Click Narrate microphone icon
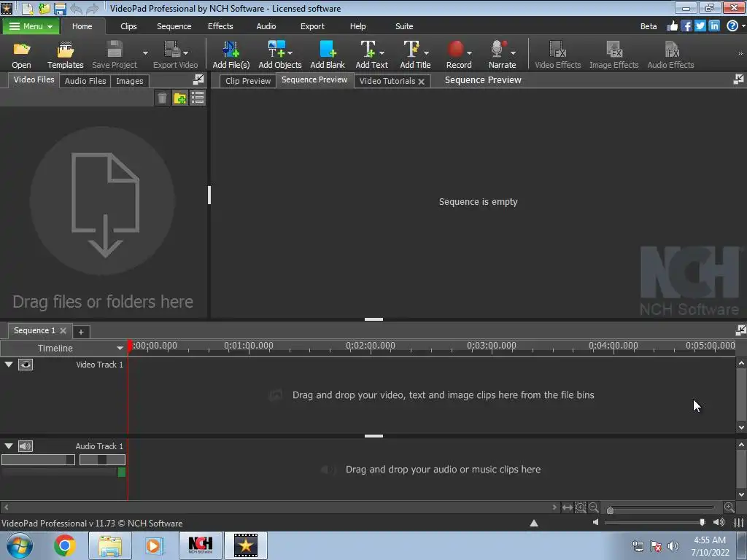The width and height of the screenshot is (747, 560). click(x=498, y=49)
